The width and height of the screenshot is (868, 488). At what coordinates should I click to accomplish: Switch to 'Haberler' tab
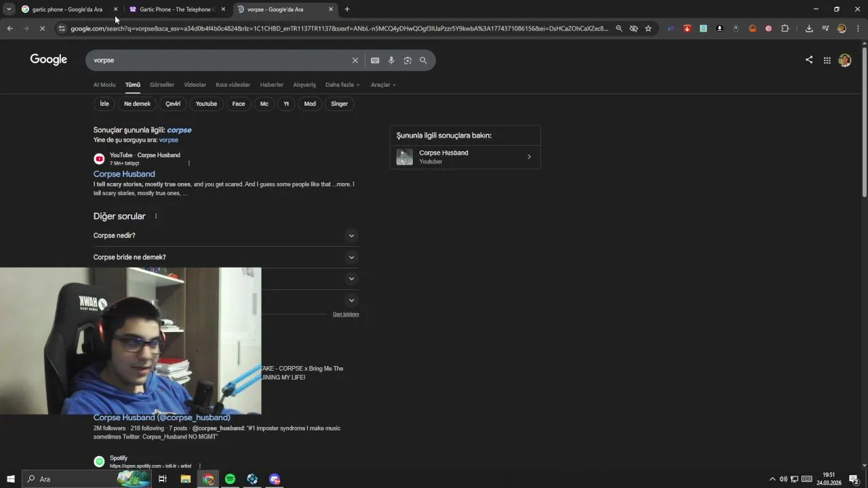pyautogui.click(x=272, y=85)
